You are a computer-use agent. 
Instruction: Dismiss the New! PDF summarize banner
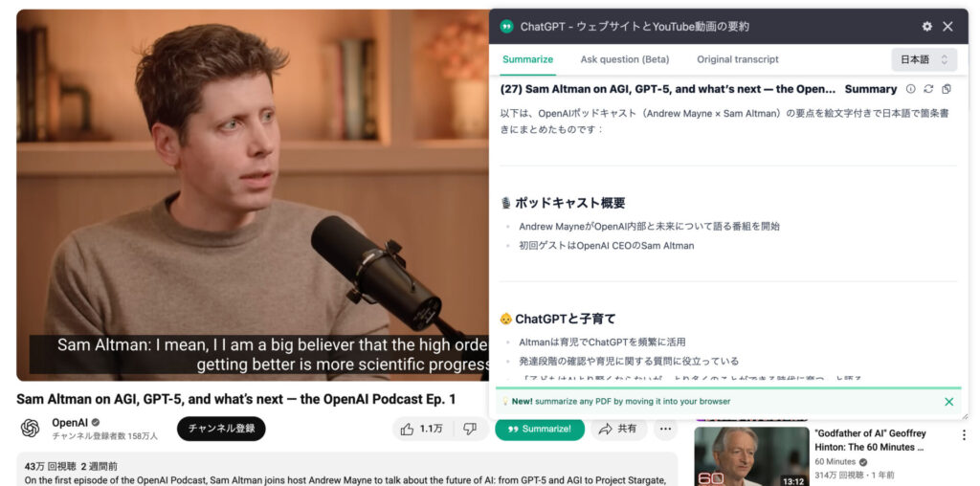pyautogui.click(x=948, y=402)
